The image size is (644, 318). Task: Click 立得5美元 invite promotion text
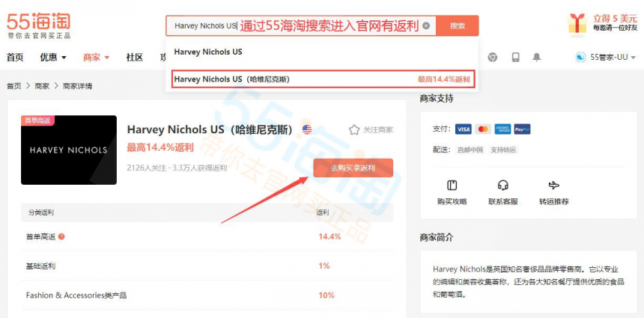[615, 19]
